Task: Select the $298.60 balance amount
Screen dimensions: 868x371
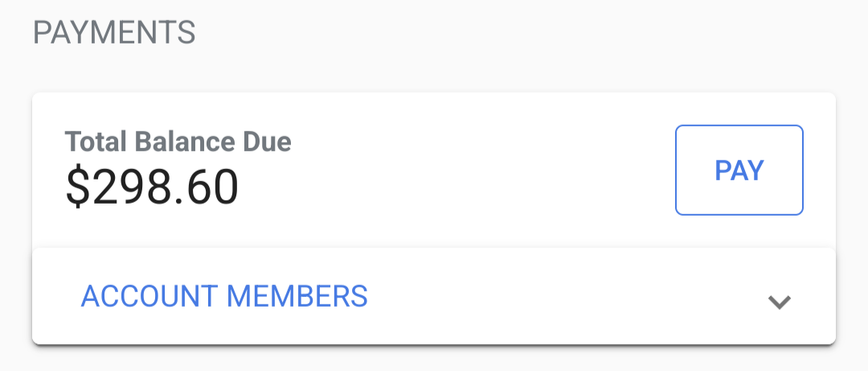Action: click(x=152, y=187)
